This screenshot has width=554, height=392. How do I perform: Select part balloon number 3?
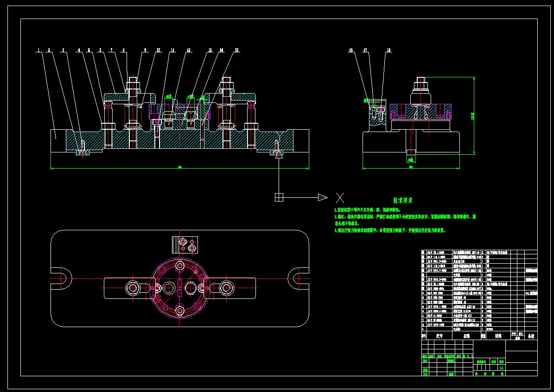(x=64, y=50)
